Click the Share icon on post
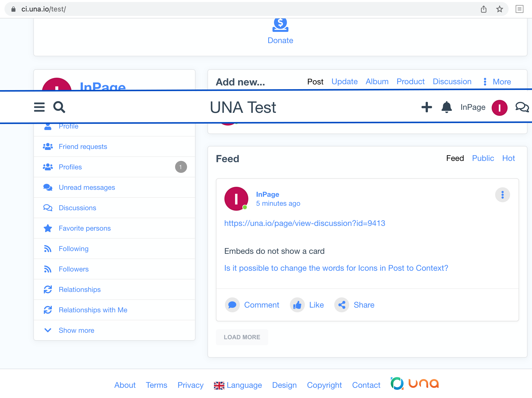 pyautogui.click(x=342, y=305)
